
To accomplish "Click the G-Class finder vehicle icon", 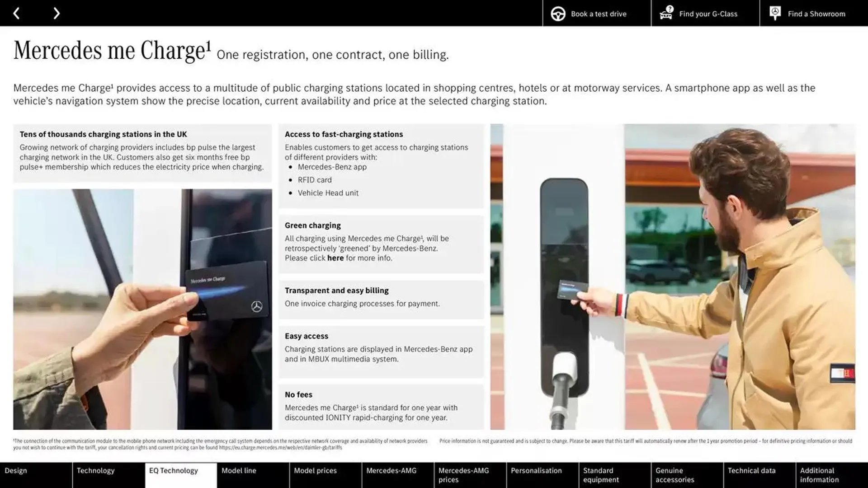I will pyautogui.click(x=666, y=13).
